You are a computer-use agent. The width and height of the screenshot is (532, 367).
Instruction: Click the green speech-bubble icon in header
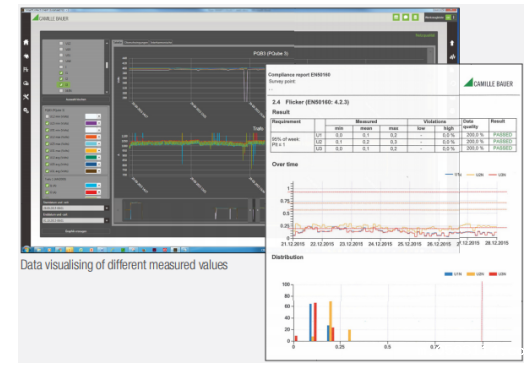point(405,17)
